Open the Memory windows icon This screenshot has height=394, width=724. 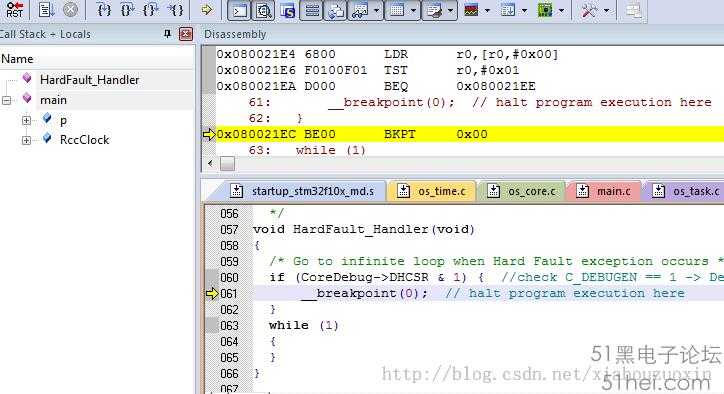pyautogui.click(x=398, y=10)
